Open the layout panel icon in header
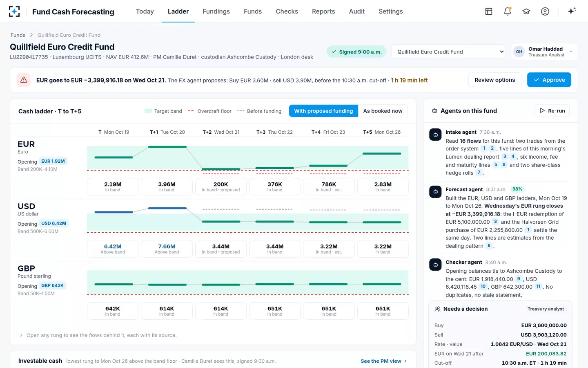The image size is (588, 368). 489,11
